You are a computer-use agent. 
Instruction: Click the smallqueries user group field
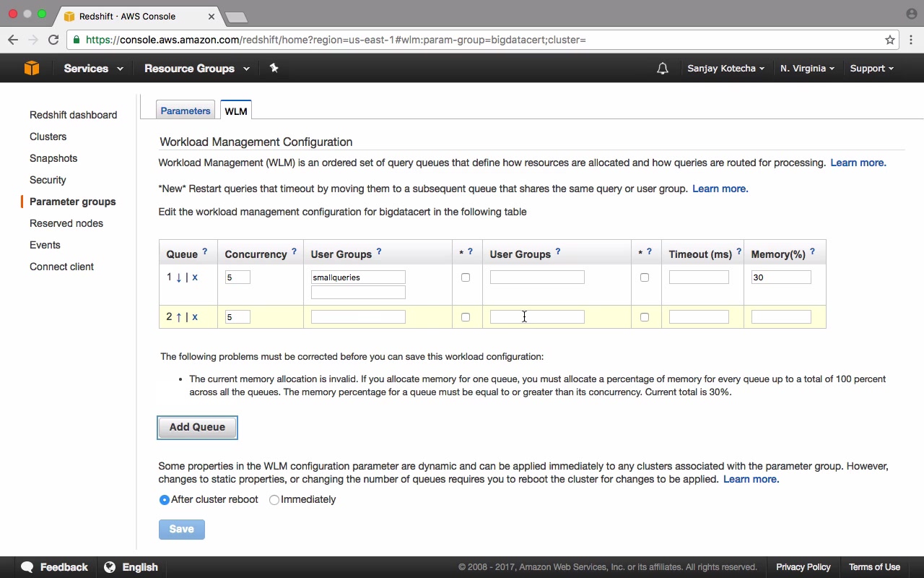[358, 277]
